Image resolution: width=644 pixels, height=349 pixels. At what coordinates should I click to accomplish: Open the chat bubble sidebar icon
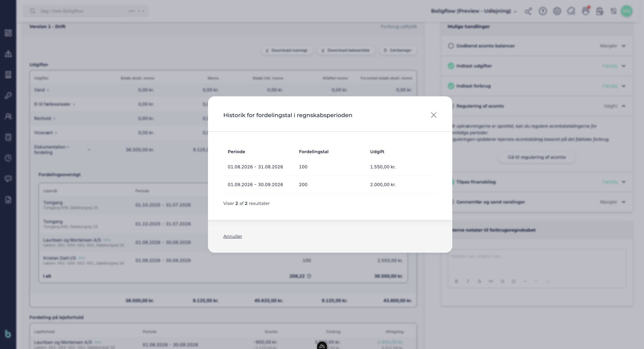8,179
